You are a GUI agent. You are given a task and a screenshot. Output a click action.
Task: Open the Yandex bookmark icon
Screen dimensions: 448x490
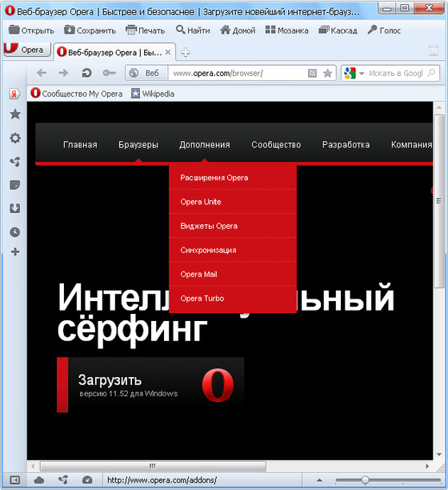pyautogui.click(x=14, y=94)
